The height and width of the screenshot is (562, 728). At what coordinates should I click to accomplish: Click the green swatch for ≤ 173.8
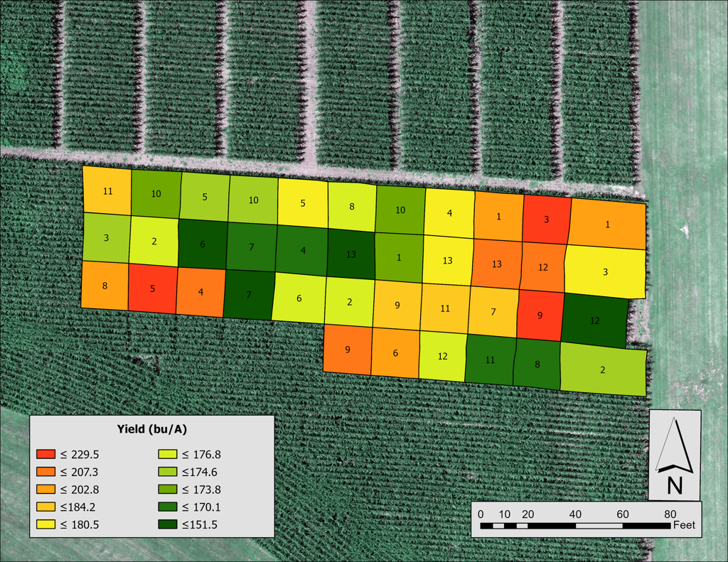[168, 489]
